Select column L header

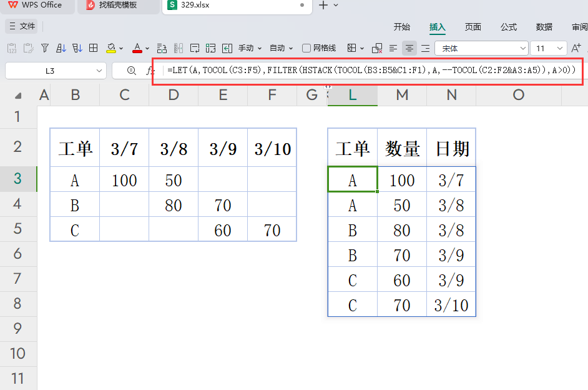353,95
